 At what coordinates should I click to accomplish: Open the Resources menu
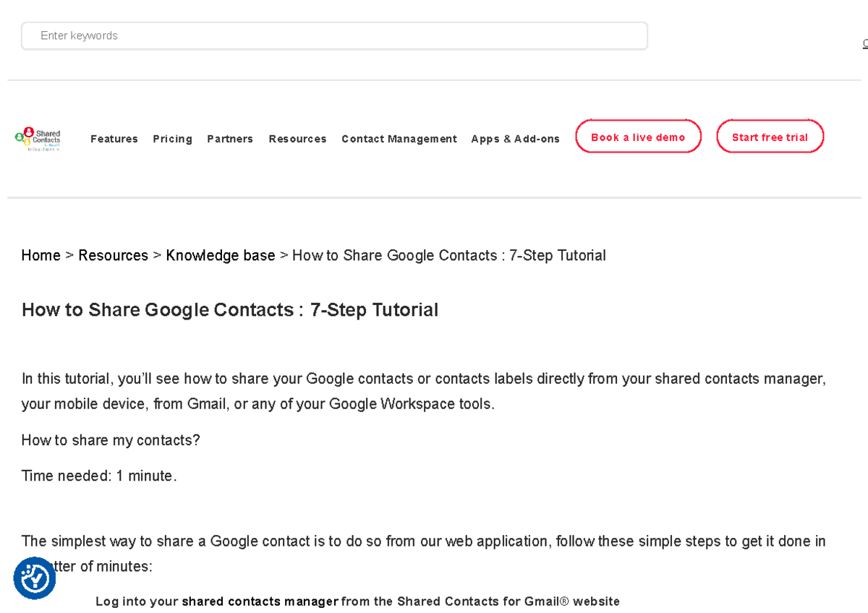coord(297,139)
